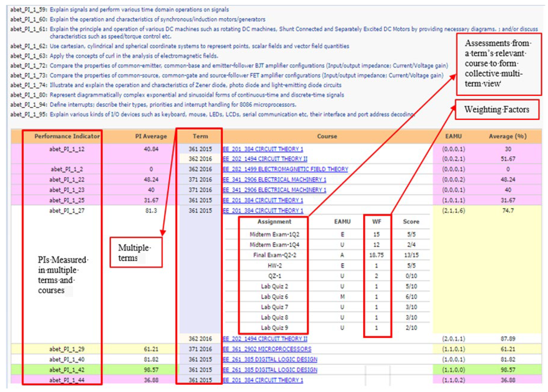Click the Midterm Exam-1Q2 assignment row
Viewport: 548px width, 392px height.
(x=274, y=234)
